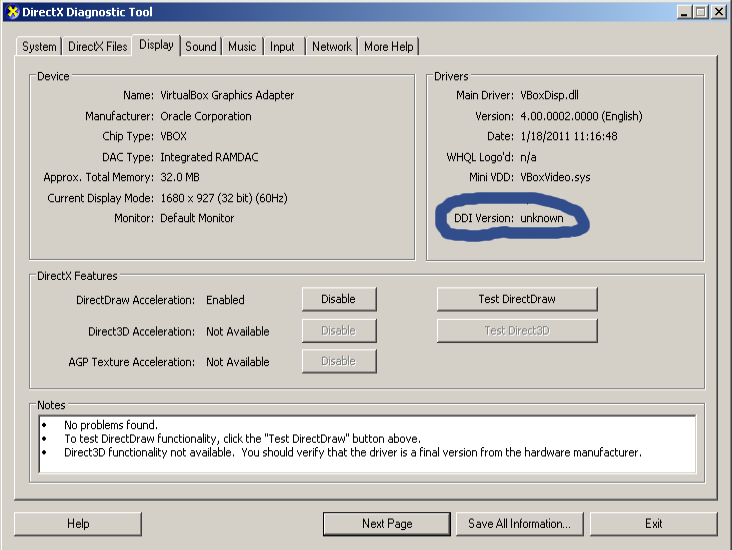Click the '1/18/2011 11:16:48' date value
This screenshot has height=550, width=732.
(569, 136)
